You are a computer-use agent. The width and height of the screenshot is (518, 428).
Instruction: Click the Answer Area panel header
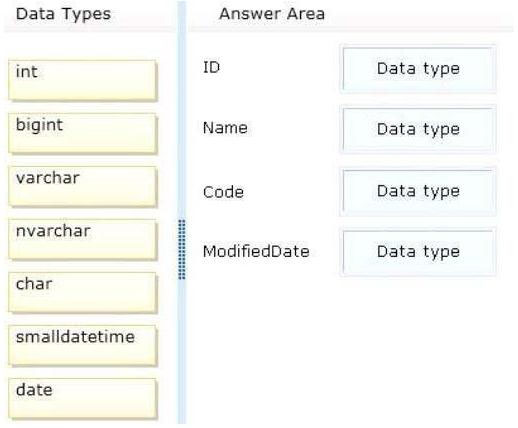coord(272,14)
